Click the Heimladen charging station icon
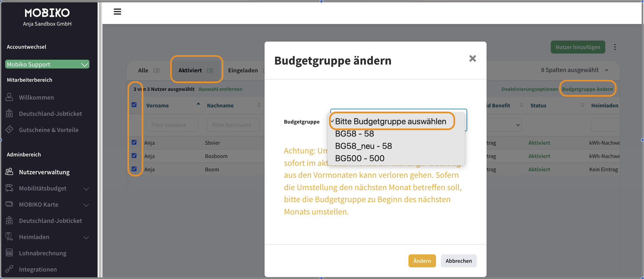 tap(10, 237)
